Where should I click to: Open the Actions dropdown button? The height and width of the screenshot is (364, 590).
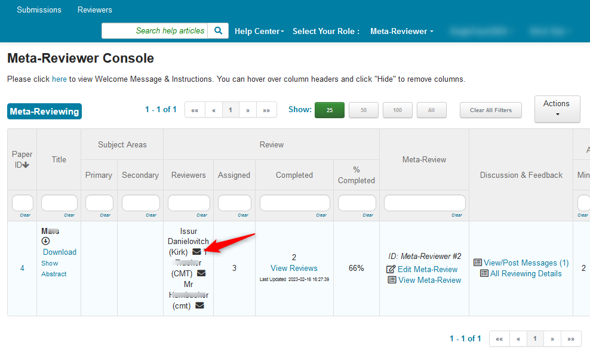coord(557,109)
